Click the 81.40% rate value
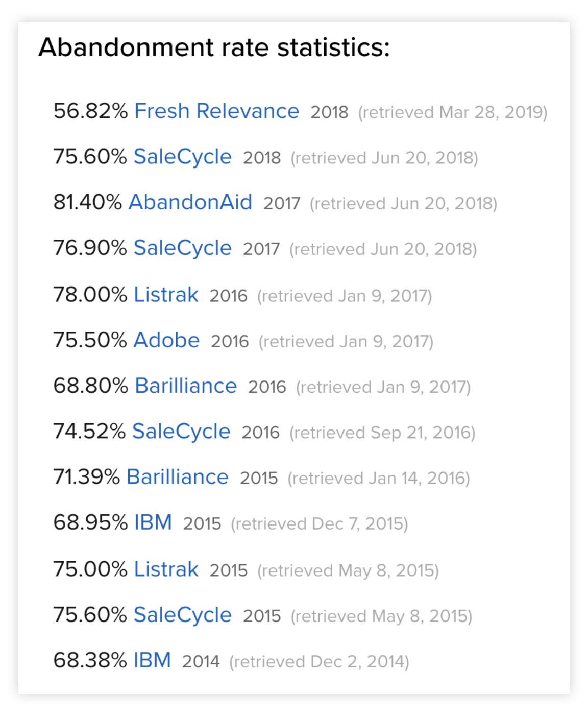 (x=87, y=202)
